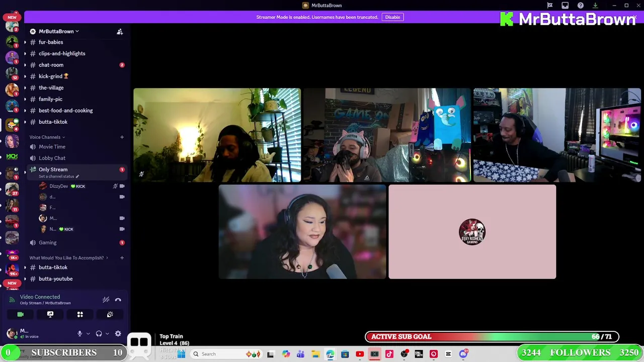Open the inbox icon in the title bar
This screenshot has width=644, height=362.
[x=565, y=6]
